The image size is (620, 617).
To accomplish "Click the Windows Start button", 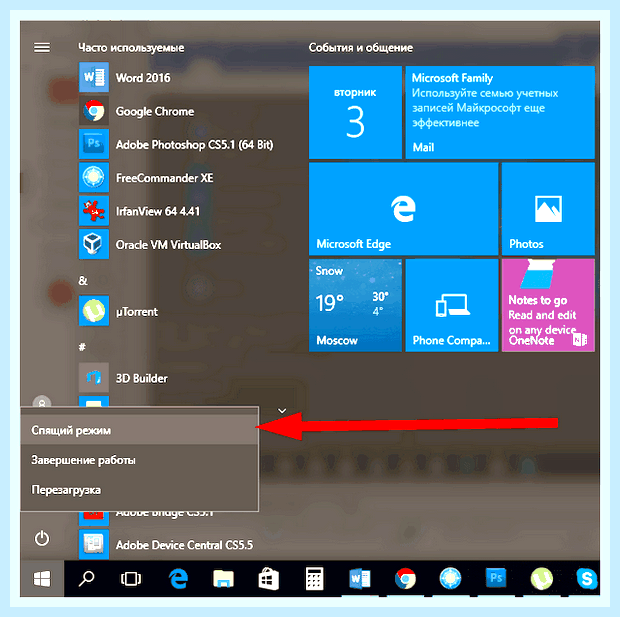I will pos(42,579).
